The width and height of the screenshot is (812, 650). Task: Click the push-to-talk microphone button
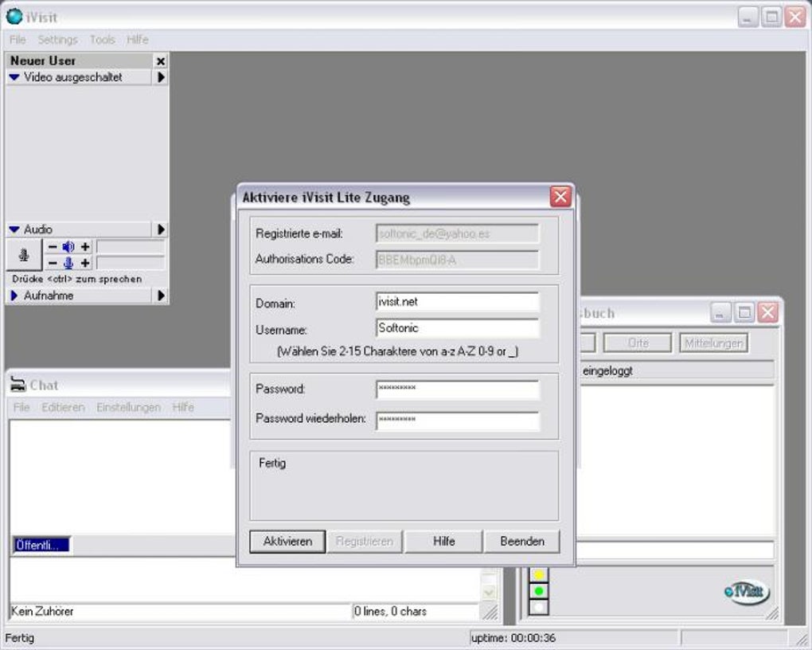coord(24,255)
